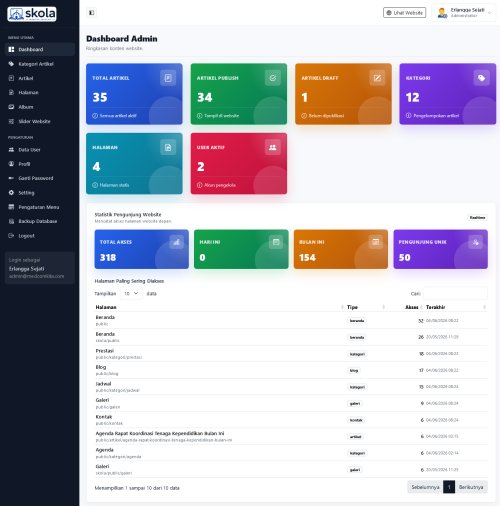Click the Logout arrow icon
The width and height of the screenshot is (500, 506).
click(11, 236)
